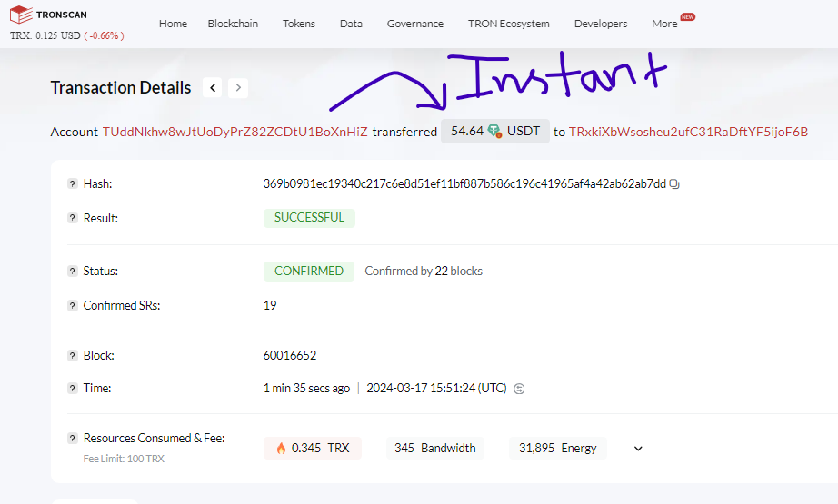Copy the transaction hash icon
838x504 pixels.
(x=674, y=184)
